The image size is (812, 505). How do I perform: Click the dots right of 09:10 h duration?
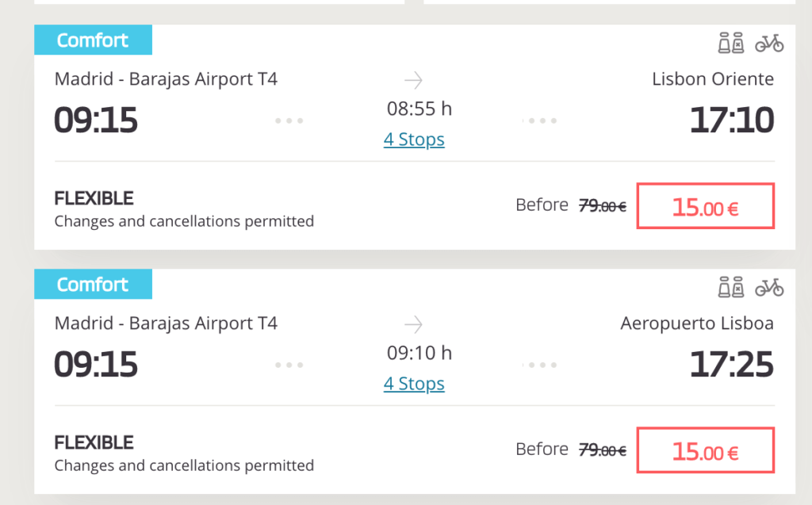tap(539, 365)
